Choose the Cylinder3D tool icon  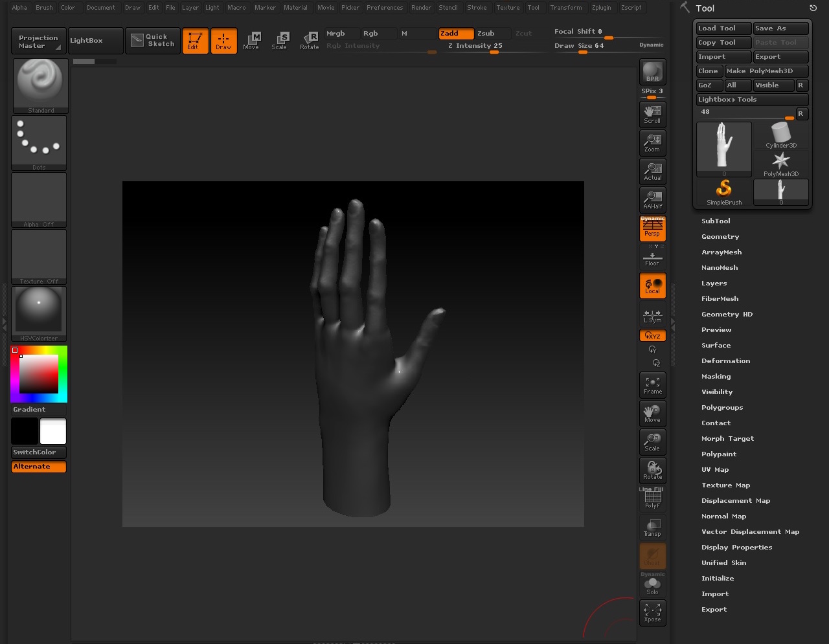click(781, 136)
